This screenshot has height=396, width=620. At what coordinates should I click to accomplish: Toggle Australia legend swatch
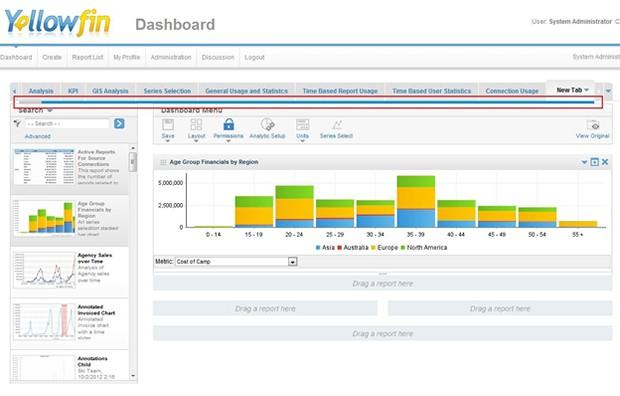point(339,248)
